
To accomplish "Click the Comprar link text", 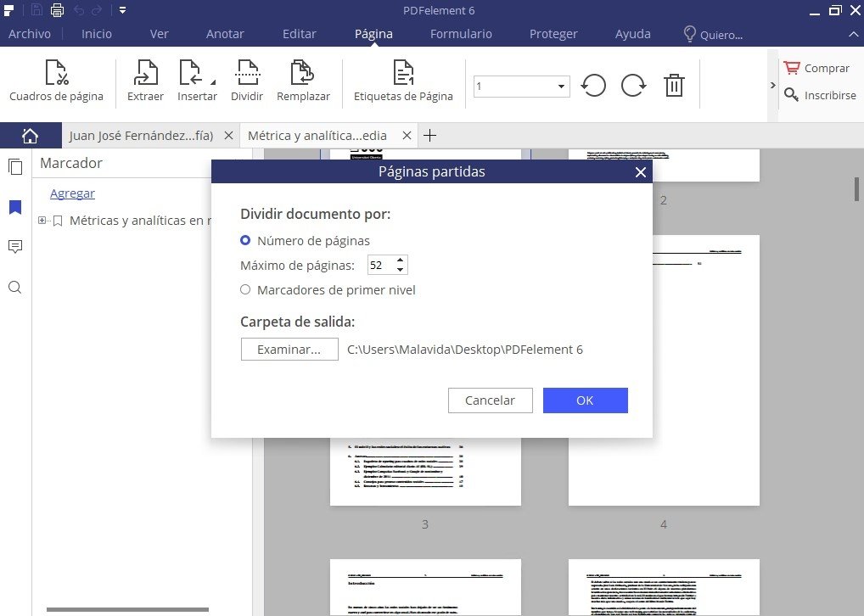I will [x=827, y=69].
